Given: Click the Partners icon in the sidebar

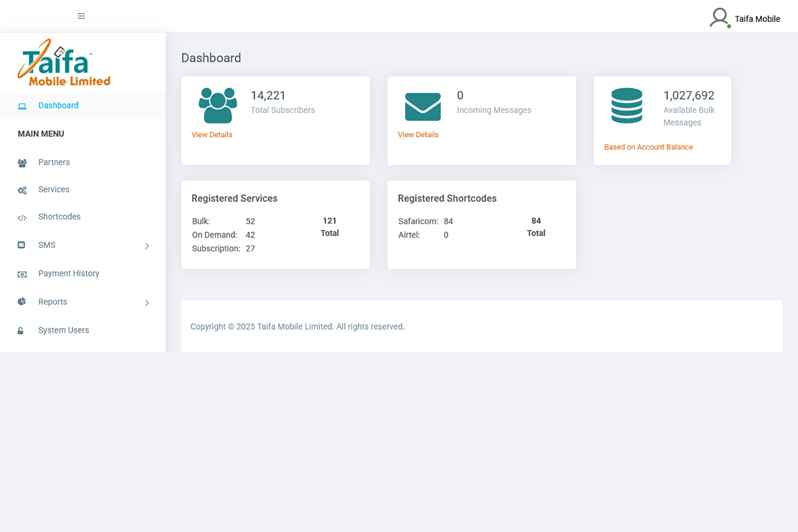Looking at the screenshot, I should 23,162.
